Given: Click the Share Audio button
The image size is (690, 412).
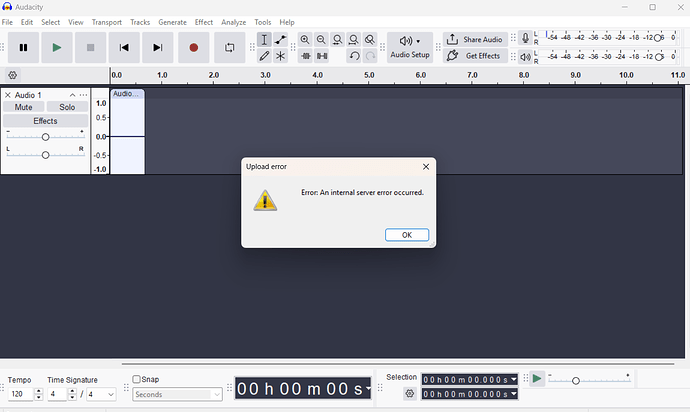Looking at the screenshot, I should tap(475, 40).
